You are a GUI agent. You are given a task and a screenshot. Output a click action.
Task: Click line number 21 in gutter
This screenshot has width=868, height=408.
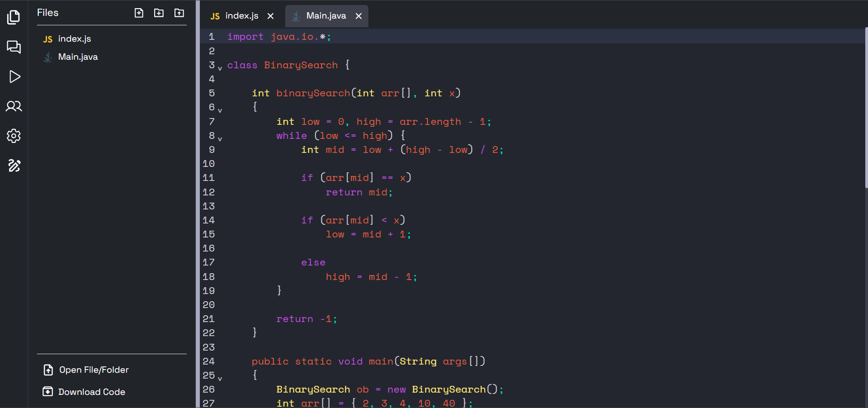point(208,319)
